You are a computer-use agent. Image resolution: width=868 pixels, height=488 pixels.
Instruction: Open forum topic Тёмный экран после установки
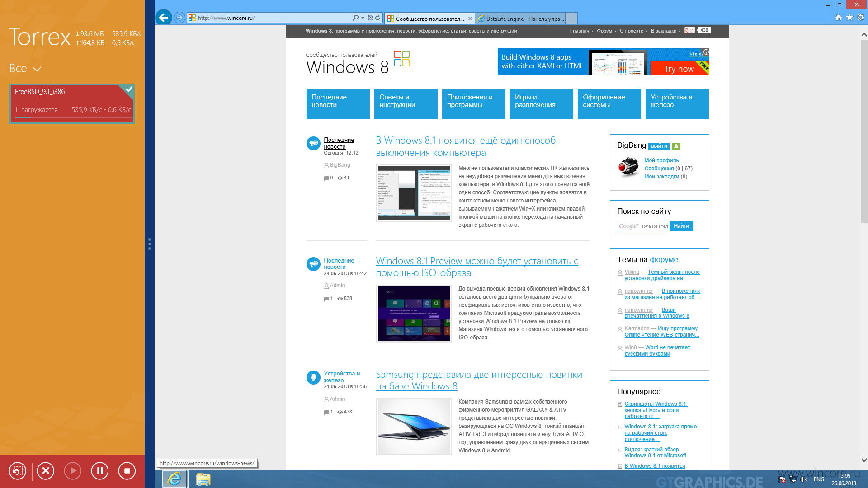coord(662,275)
